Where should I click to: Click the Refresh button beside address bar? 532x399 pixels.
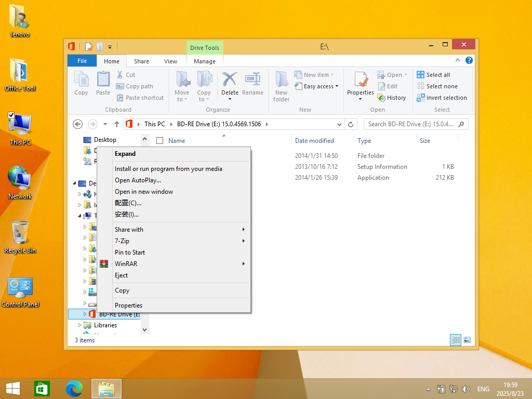(351, 124)
